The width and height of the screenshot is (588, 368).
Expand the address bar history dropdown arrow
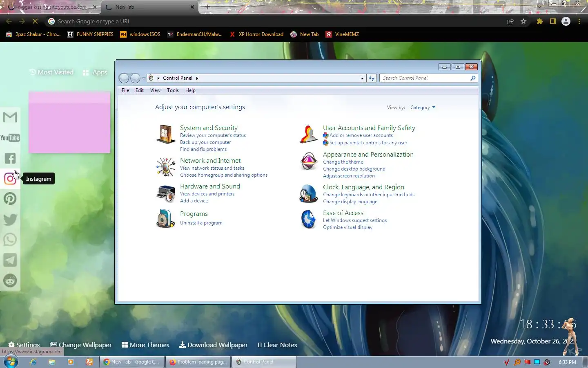(362, 78)
